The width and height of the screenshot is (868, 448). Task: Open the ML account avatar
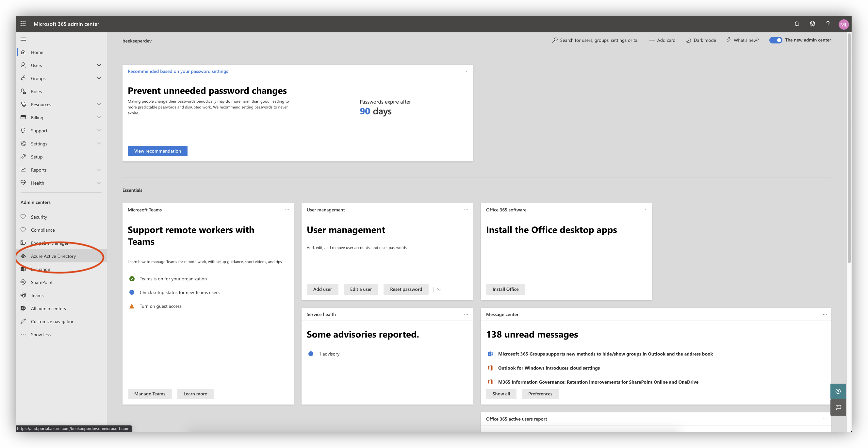843,24
